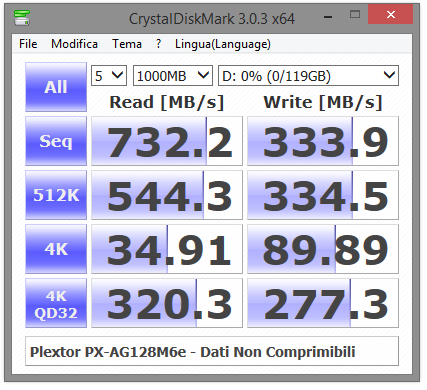This screenshot has height=390, width=427.
Task: Start the 512K random test
Action: tap(56, 195)
